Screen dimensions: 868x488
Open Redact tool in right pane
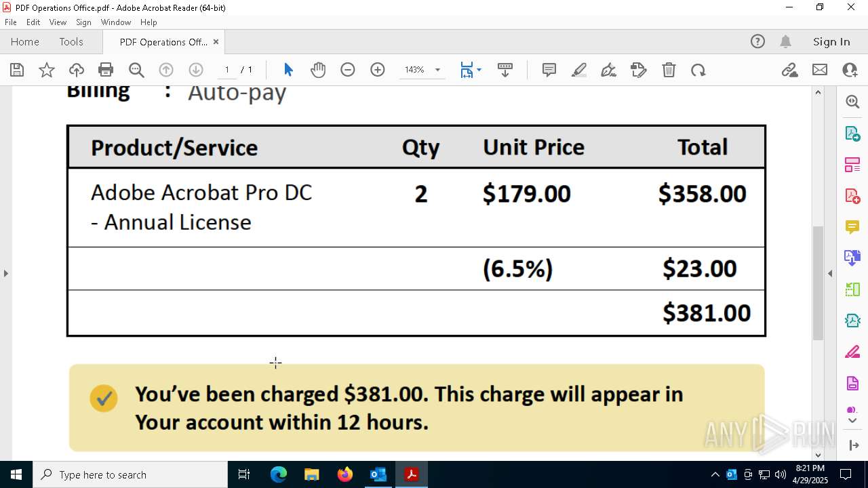[x=852, y=352]
